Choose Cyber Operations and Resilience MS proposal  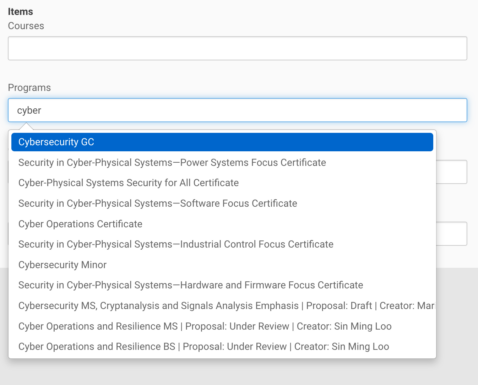[x=222, y=326]
